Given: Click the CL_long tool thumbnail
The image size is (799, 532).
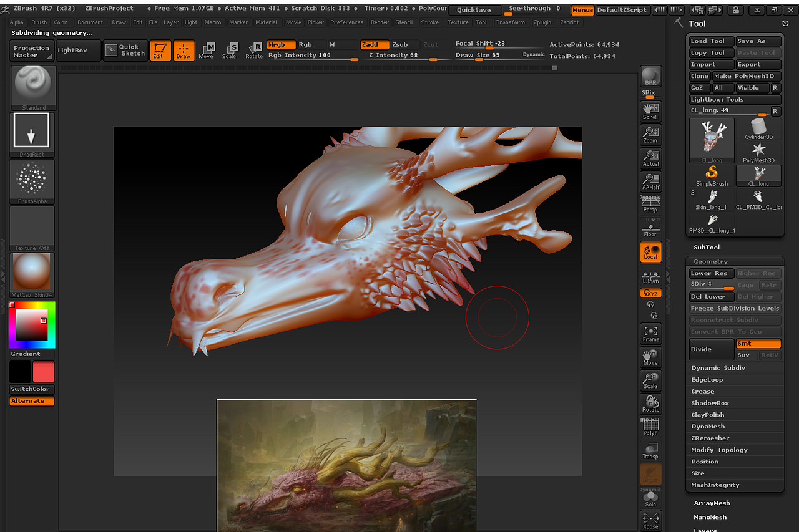Looking at the screenshot, I should click(711, 138).
